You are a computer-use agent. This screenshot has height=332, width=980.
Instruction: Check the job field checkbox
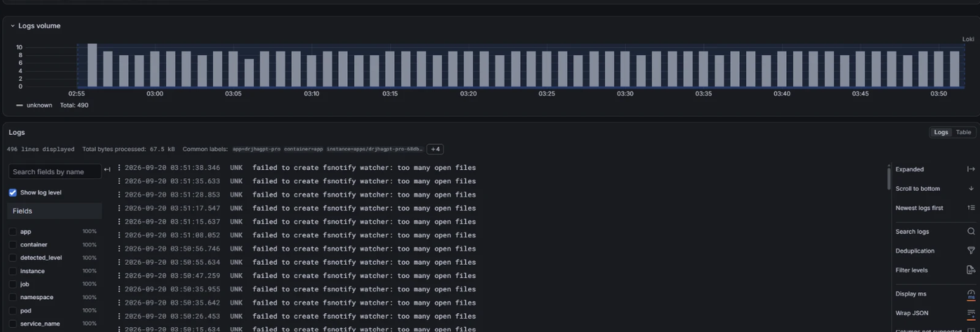[x=13, y=284]
